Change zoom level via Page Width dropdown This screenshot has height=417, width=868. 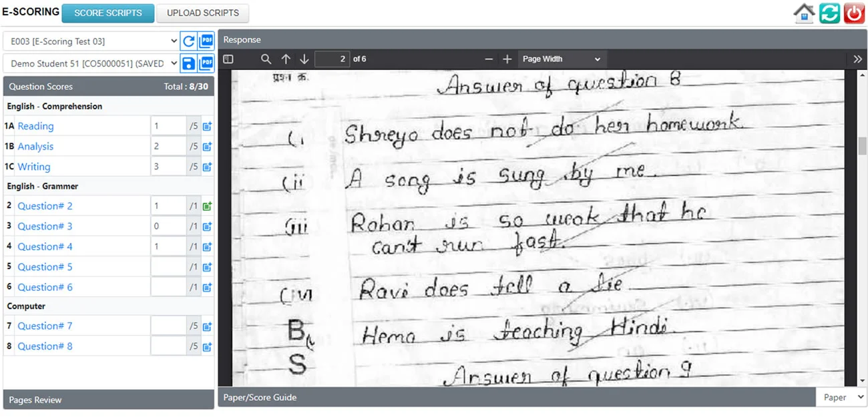[x=562, y=59]
